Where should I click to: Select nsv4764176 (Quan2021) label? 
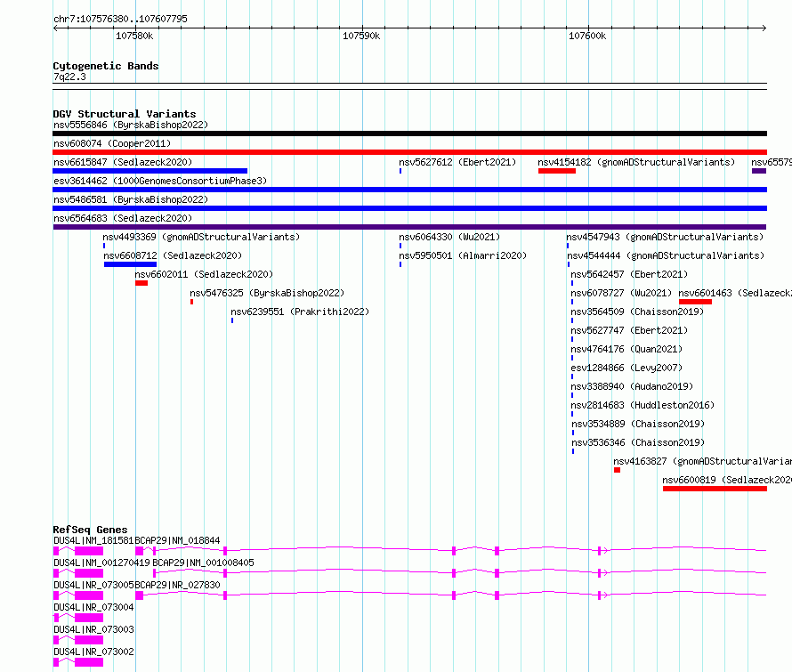pyautogui.click(x=626, y=349)
